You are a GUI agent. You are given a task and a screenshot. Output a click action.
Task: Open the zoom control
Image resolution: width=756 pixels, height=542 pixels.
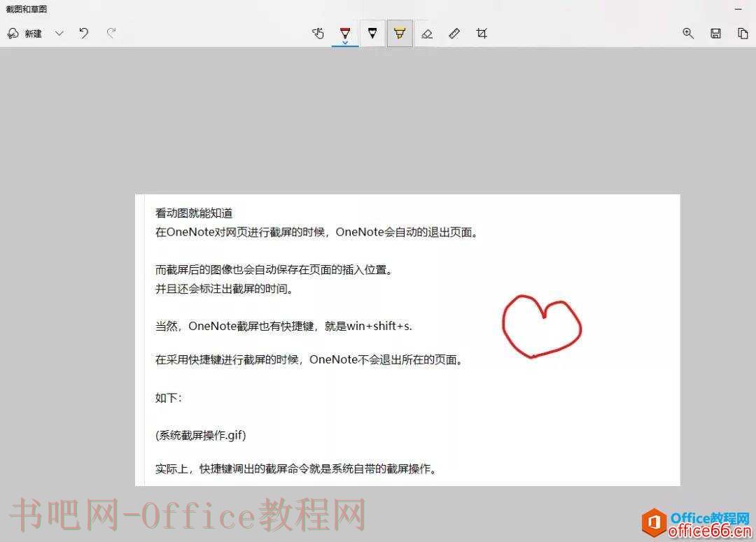(x=688, y=34)
